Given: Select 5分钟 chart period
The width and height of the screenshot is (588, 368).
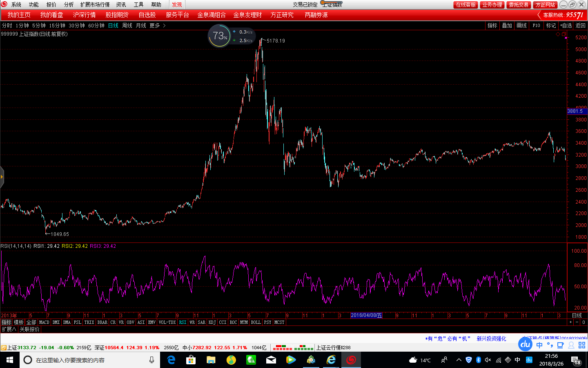Looking at the screenshot, I should [39, 25].
